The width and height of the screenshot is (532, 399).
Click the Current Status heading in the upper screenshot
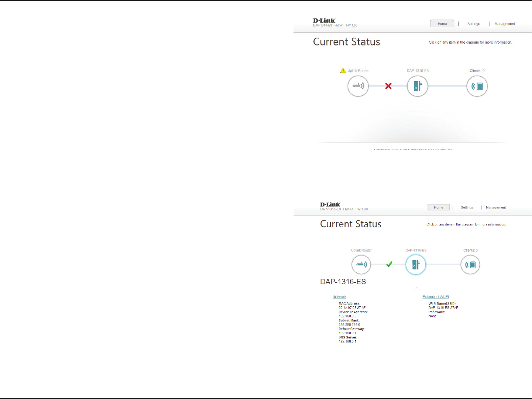click(x=347, y=42)
